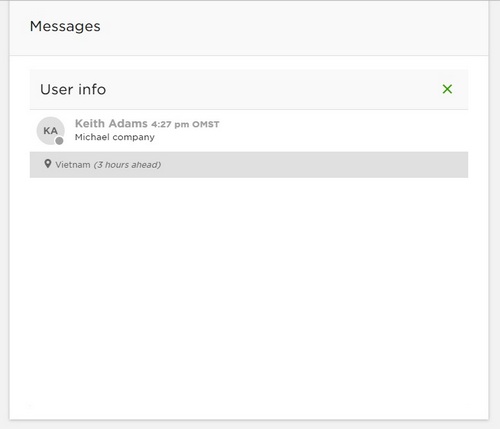Click the OMST timezone abbreviation

pyautogui.click(x=206, y=124)
